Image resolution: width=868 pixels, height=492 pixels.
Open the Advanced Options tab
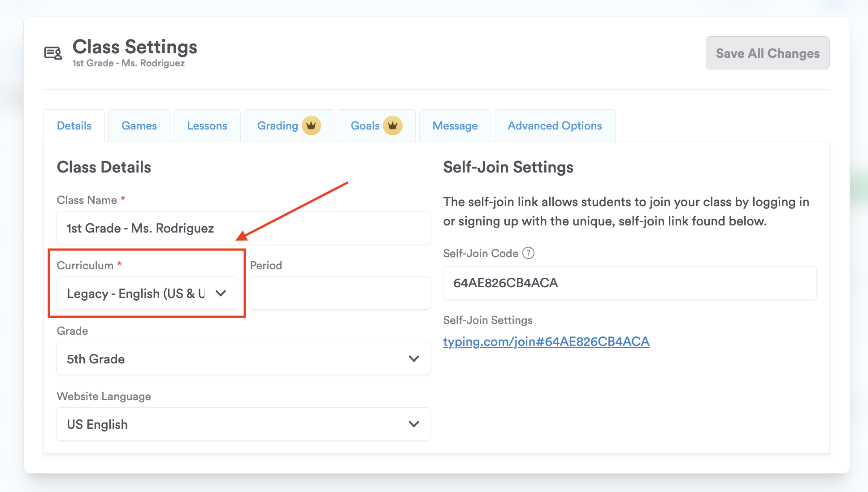click(x=555, y=126)
